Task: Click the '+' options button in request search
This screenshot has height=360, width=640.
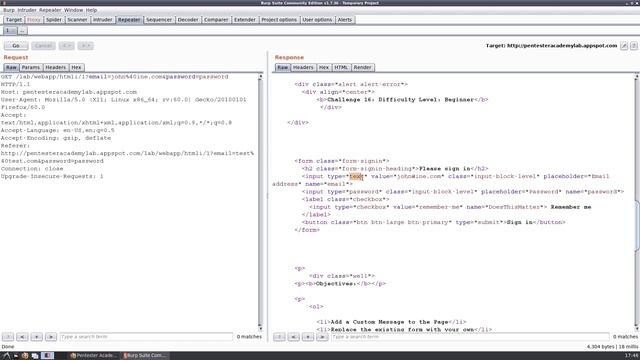Action: tap(36, 337)
